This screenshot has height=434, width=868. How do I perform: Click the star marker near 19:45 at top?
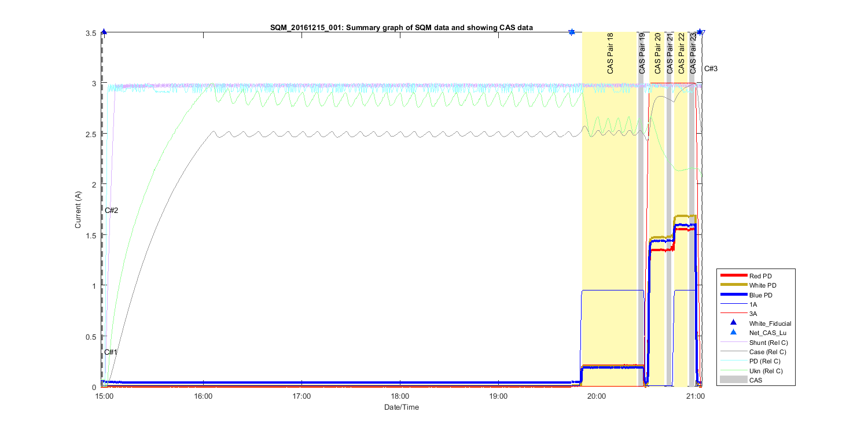(x=572, y=32)
